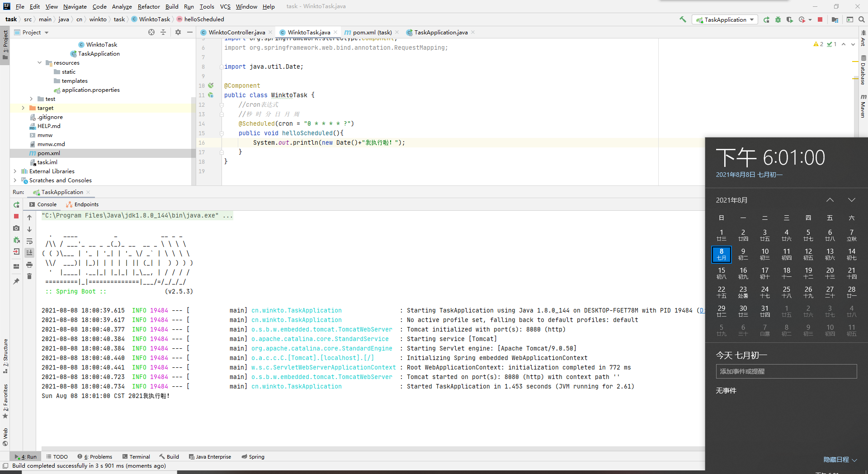Image resolution: width=868 pixels, height=474 pixels.
Task: Collapse the resources folder in the project tree
Action: (39, 63)
